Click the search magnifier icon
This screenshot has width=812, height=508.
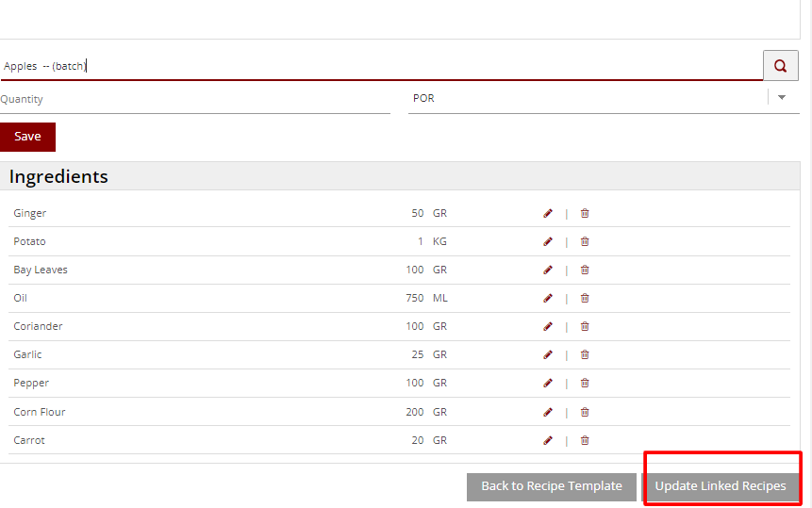(780, 66)
